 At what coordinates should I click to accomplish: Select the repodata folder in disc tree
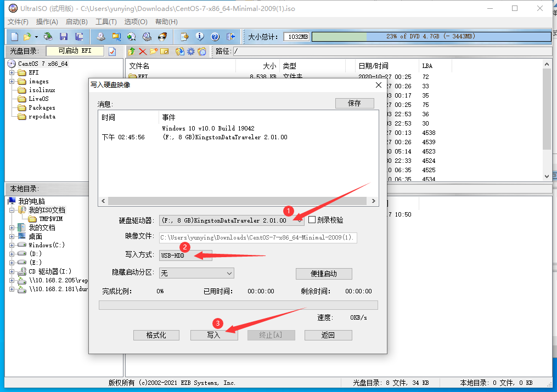[42, 116]
